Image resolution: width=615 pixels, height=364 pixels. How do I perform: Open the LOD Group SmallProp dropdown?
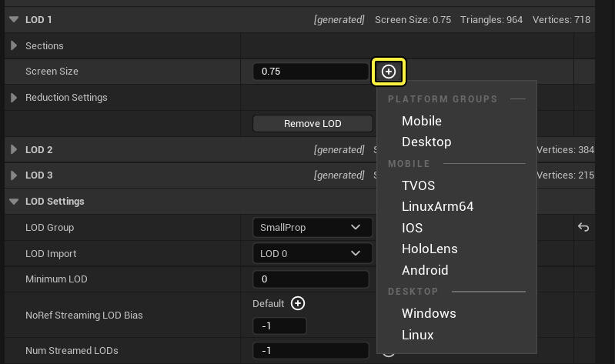click(312, 228)
